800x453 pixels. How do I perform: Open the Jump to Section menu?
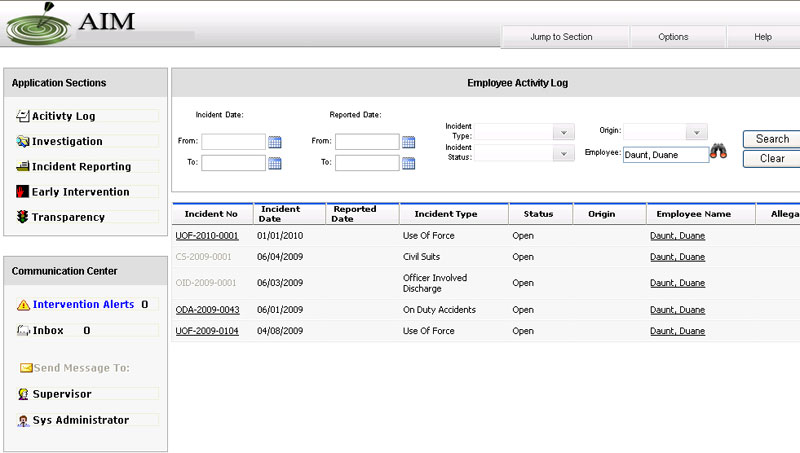coord(561,37)
